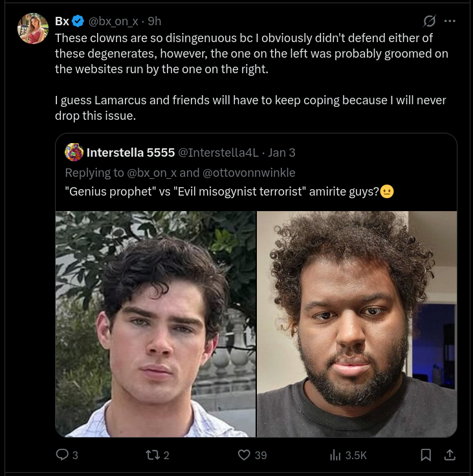Open the @bx_on_x handle link

(113, 21)
